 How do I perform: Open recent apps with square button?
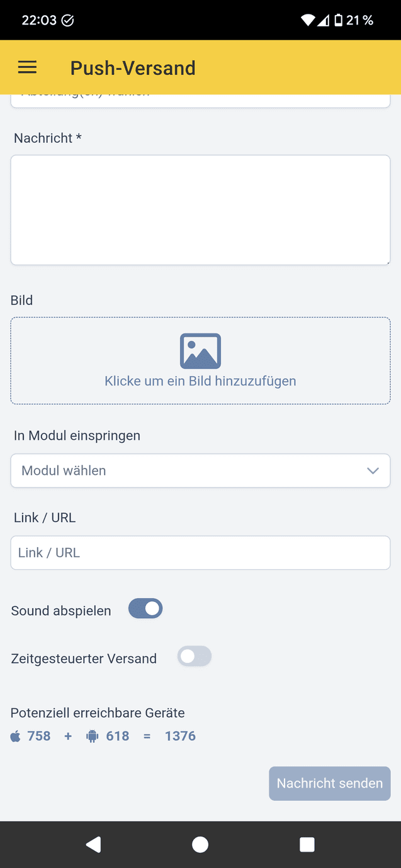pos(307,845)
